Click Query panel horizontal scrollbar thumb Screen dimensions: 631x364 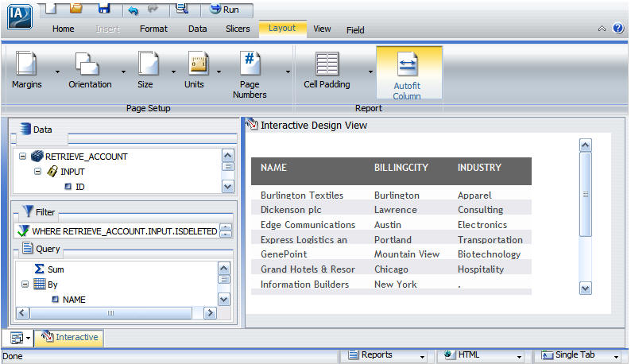(110, 313)
